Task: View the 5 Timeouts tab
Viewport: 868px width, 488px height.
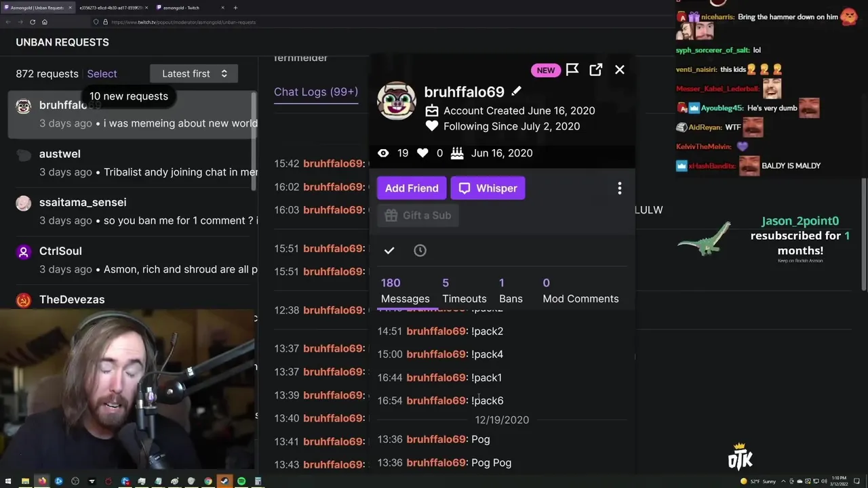Action: pyautogui.click(x=464, y=291)
